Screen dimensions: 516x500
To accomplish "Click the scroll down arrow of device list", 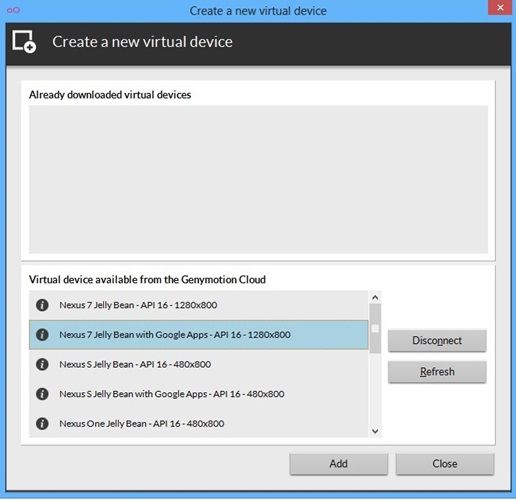I will click(x=375, y=431).
